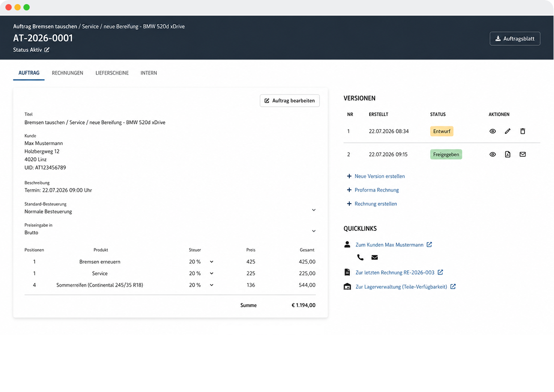Click creation date 22.07.2026 08:34
This screenshot has width=554, height=392.
(389, 131)
